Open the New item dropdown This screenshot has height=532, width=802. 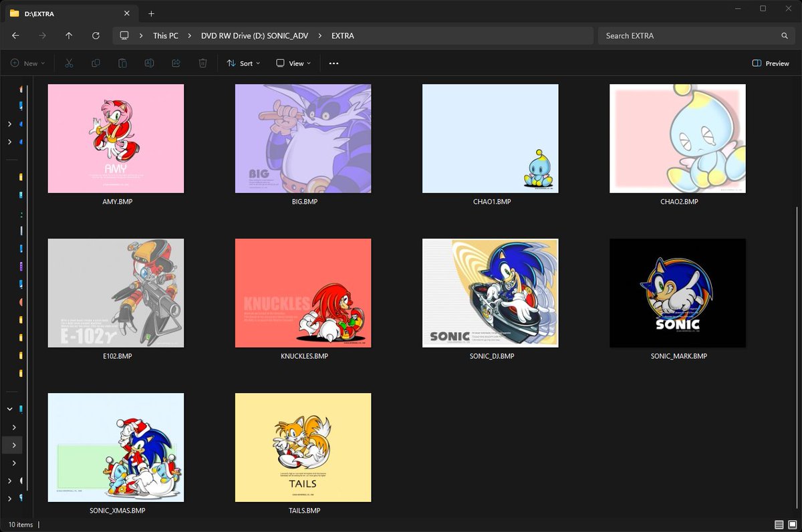[x=27, y=63]
